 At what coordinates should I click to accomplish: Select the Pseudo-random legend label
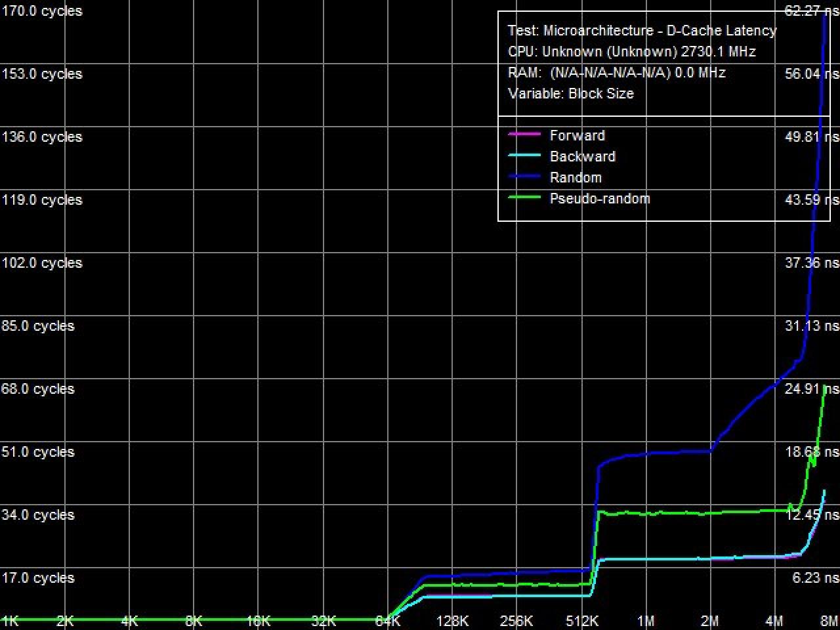[599, 199]
